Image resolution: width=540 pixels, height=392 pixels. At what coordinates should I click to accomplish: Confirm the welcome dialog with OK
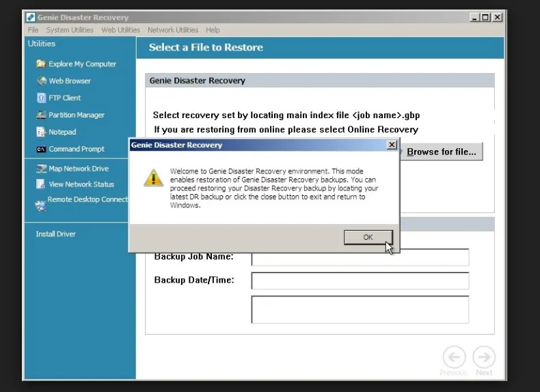(368, 237)
